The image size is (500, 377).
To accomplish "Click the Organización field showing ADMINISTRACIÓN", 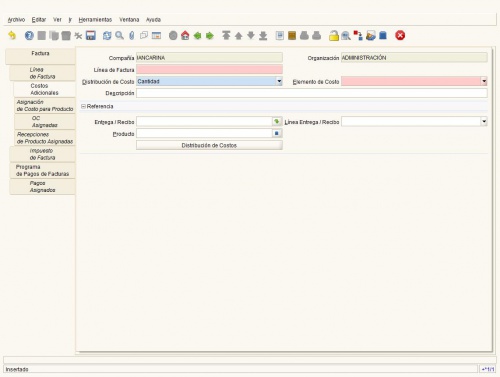I will click(414, 58).
